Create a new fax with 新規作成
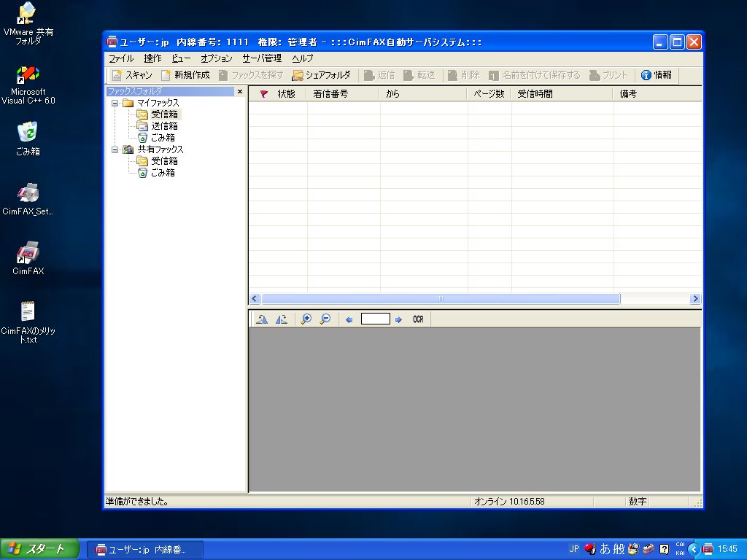 click(x=185, y=75)
